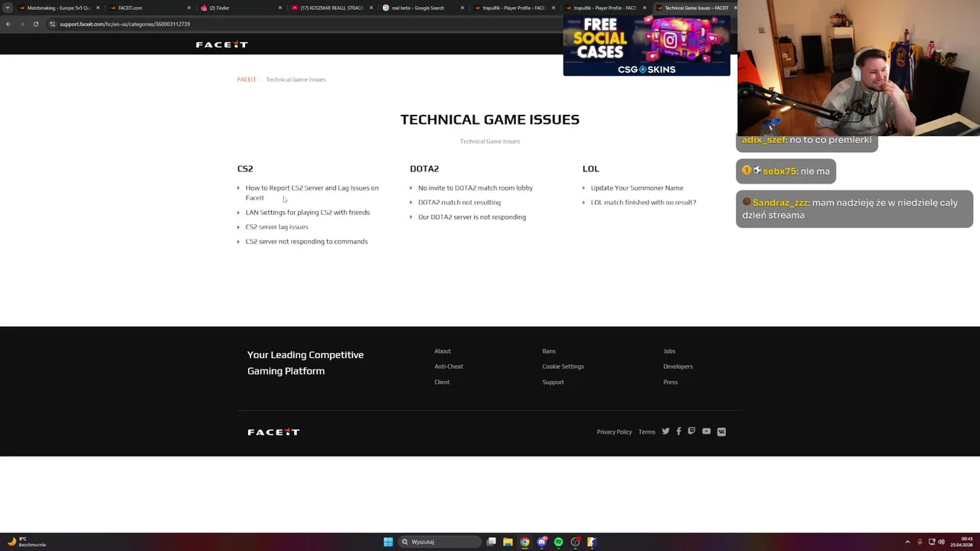Open FACEIT Twitch social icon in footer
Viewport: 980px width, 551px height.
(691, 432)
